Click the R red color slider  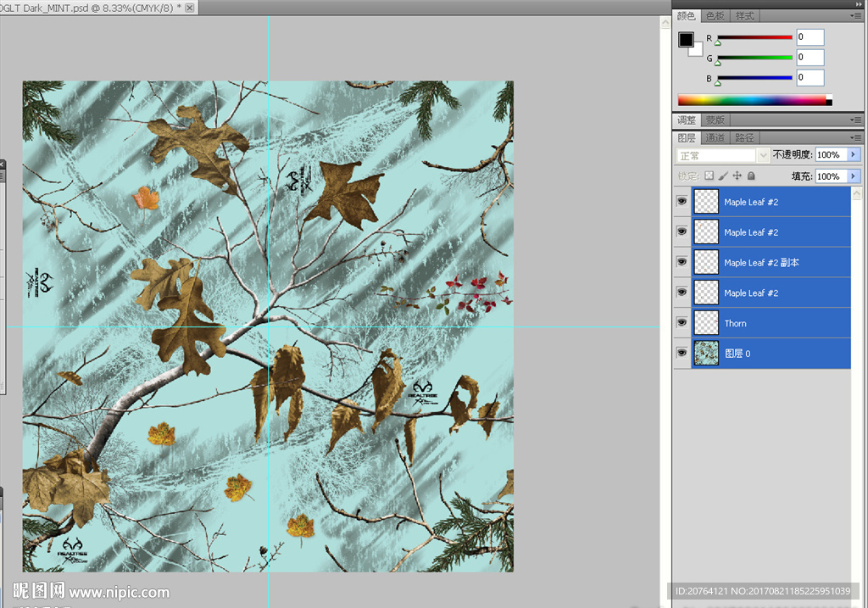(754, 37)
